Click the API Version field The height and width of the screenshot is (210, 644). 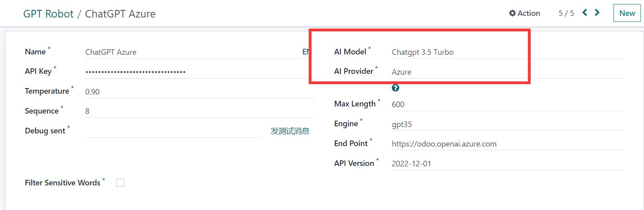pos(507,164)
